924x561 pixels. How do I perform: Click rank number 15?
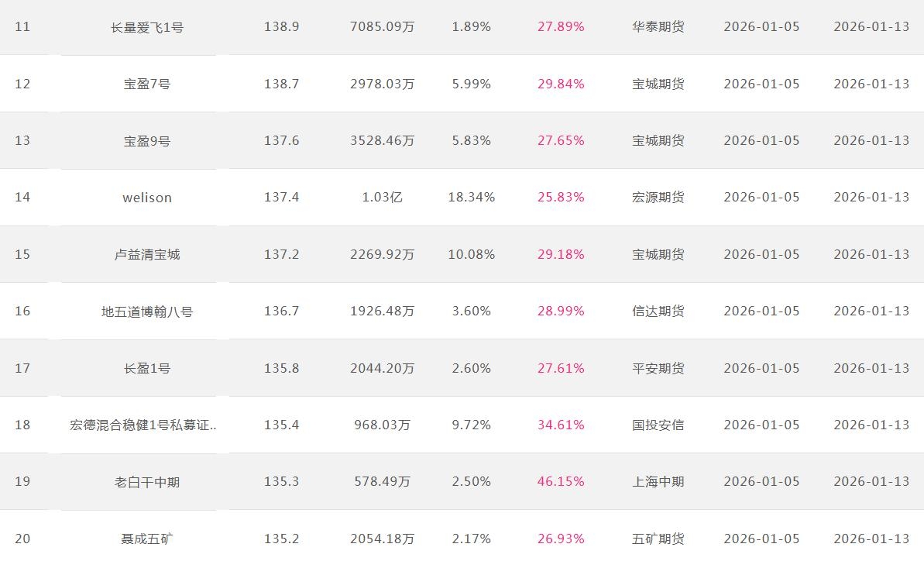pos(22,254)
